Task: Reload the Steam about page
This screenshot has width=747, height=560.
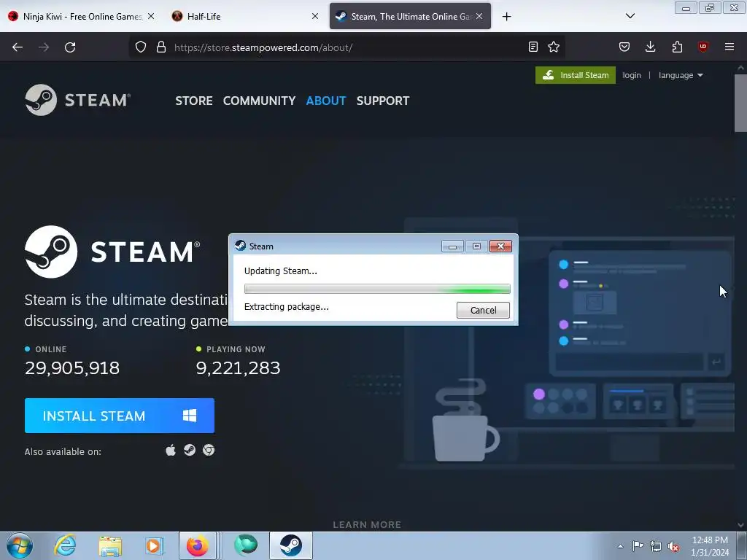Action: coord(70,47)
